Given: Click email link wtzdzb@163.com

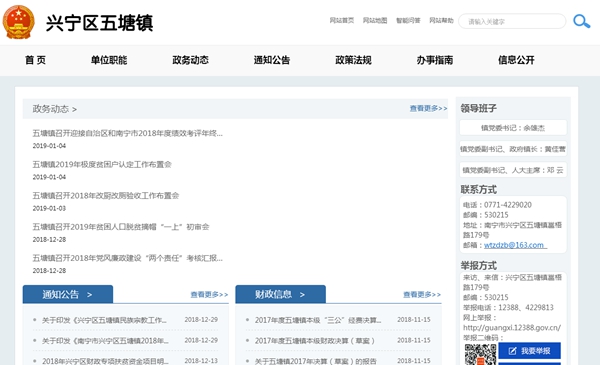Looking at the screenshot, I should pos(515,245).
